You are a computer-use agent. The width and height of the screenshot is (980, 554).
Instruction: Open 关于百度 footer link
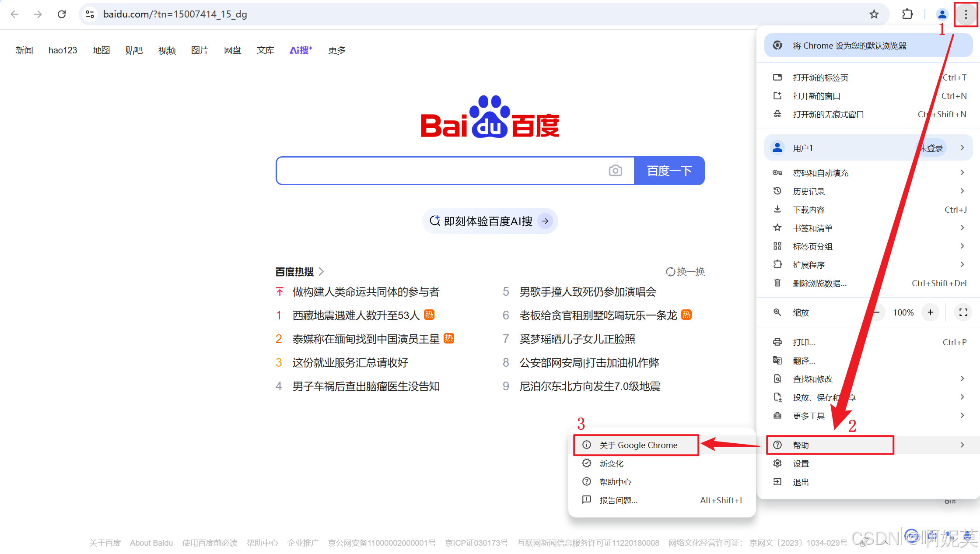tap(105, 543)
